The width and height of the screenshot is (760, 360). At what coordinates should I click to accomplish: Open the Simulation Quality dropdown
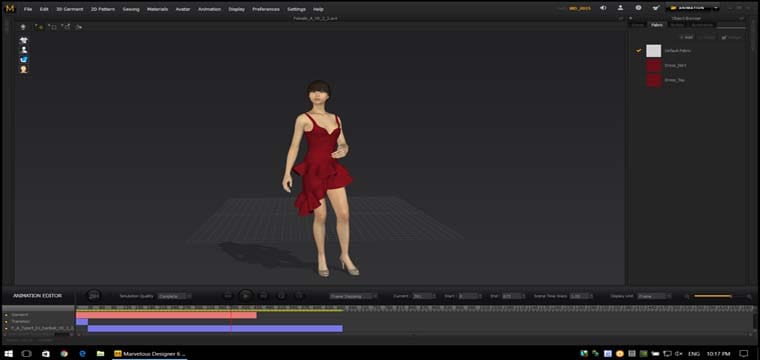174,296
